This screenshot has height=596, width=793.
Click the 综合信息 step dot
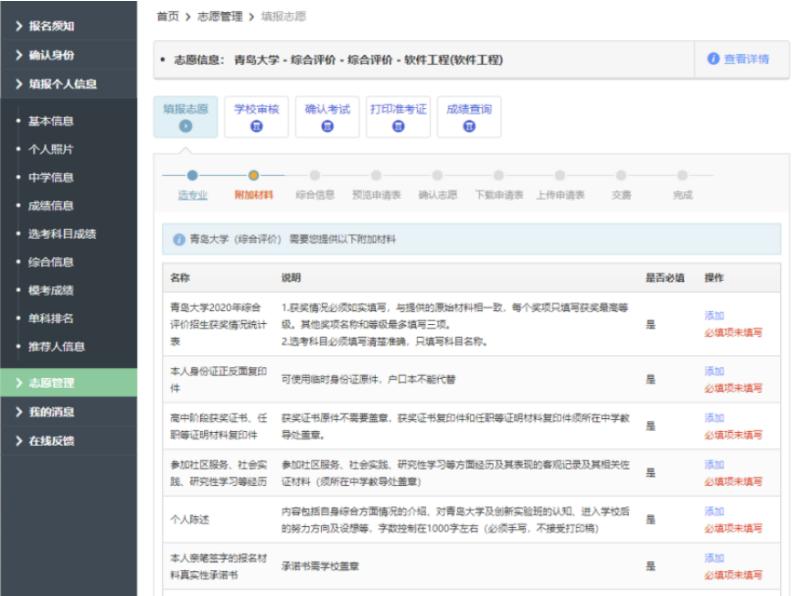pyautogui.click(x=315, y=176)
